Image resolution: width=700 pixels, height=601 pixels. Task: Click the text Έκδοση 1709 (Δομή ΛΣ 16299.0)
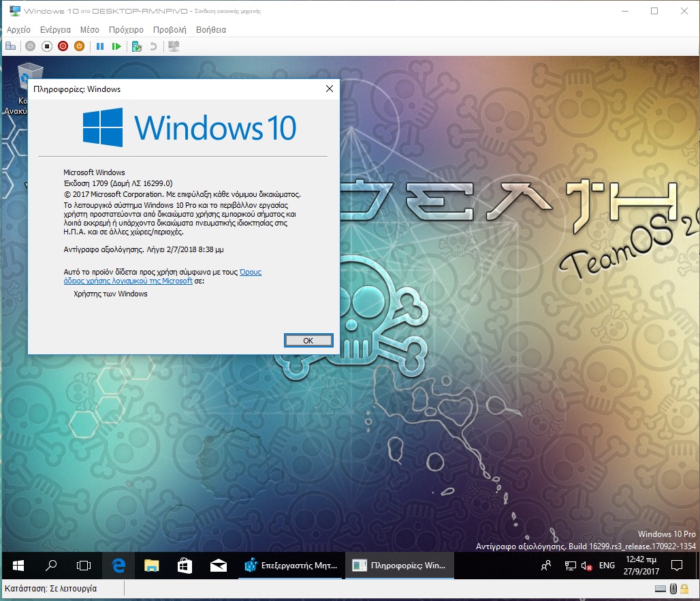(118, 183)
